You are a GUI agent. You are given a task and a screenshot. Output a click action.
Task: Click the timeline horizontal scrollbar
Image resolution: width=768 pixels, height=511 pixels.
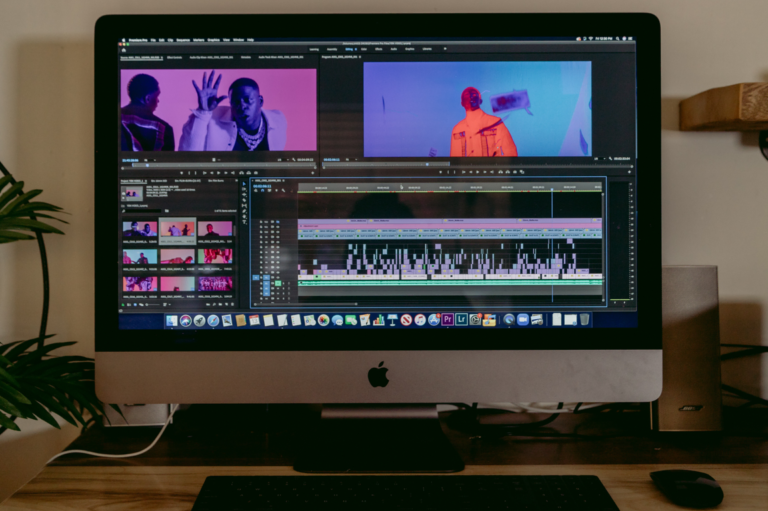point(306,304)
